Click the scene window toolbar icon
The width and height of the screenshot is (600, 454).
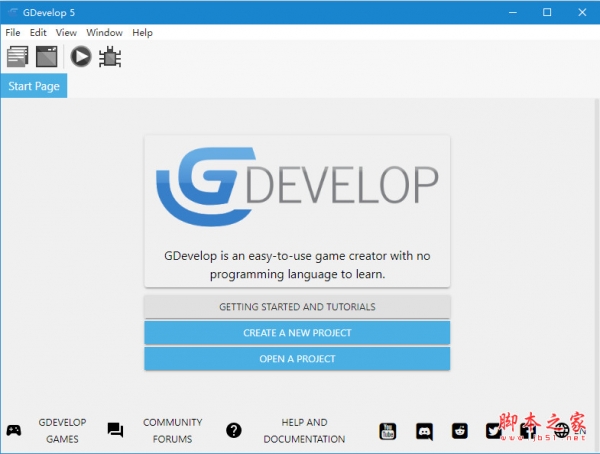click(47, 57)
